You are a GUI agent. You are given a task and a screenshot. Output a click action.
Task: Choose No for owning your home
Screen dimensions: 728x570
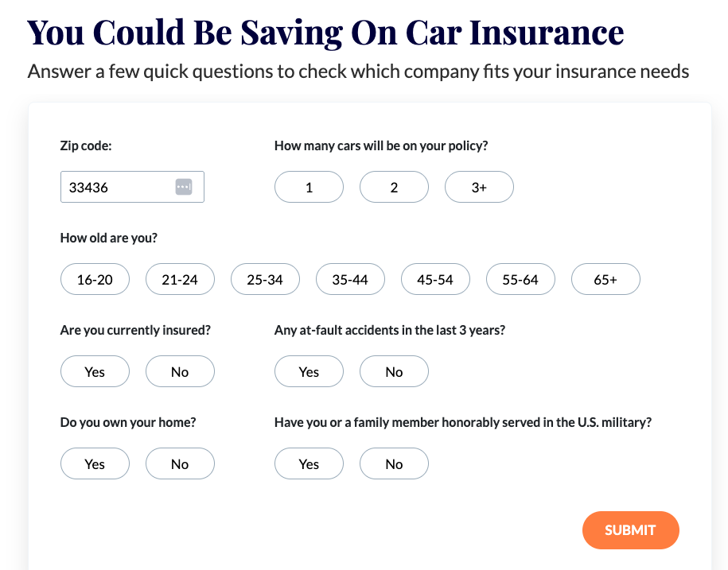tap(180, 464)
